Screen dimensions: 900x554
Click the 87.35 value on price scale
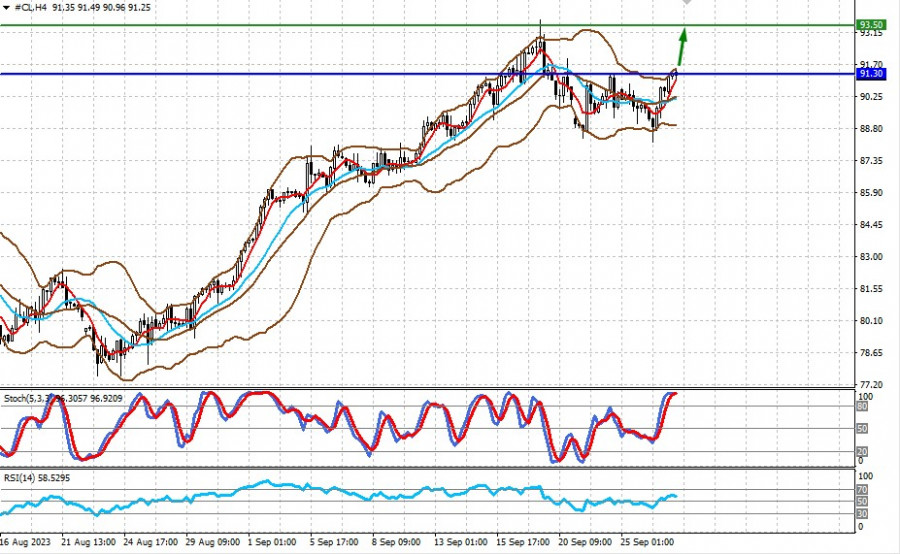click(871, 161)
